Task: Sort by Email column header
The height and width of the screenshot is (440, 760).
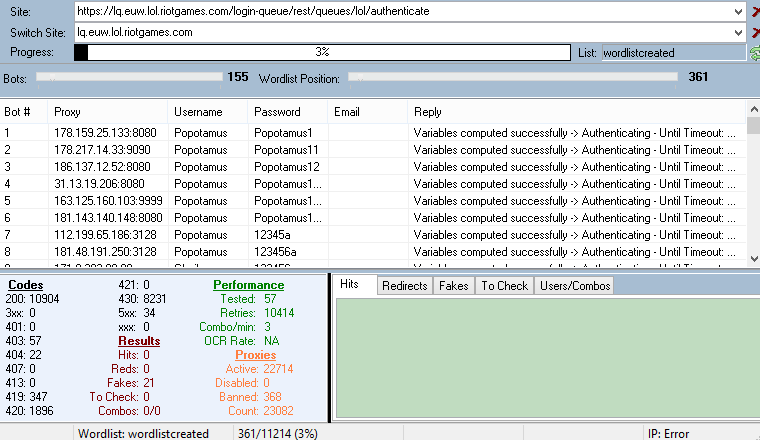Action: 368,112
